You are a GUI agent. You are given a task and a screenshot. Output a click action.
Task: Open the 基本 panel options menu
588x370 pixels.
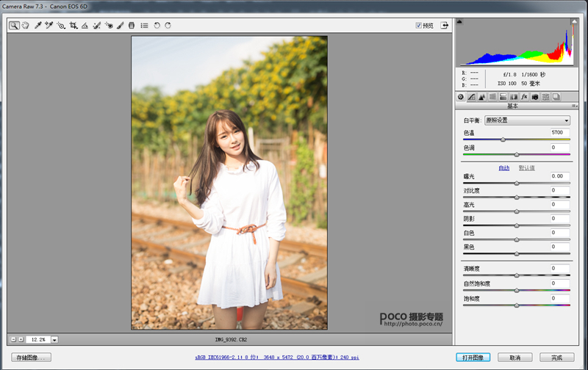574,106
